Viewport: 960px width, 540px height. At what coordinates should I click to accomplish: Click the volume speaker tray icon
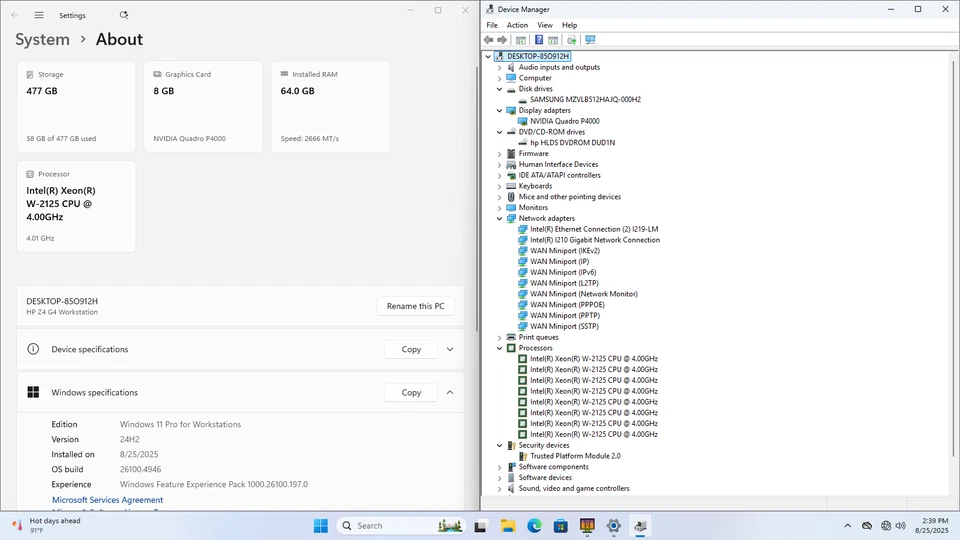(x=901, y=525)
